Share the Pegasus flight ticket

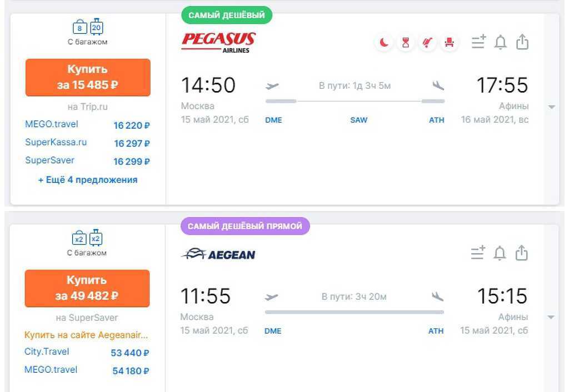pyautogui.click(x=522, y=42)
